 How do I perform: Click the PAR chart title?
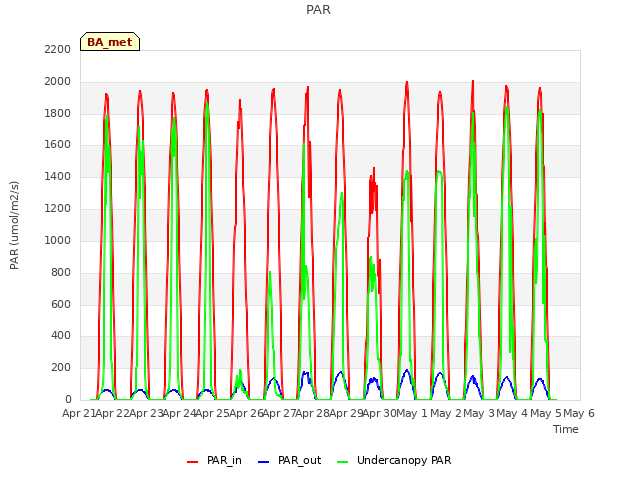pos(318,9)
